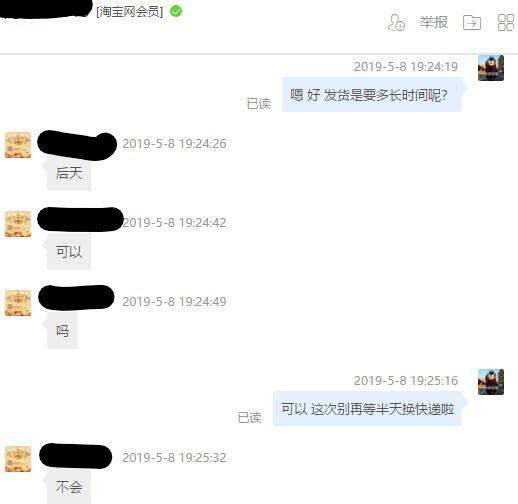Select the 可以 reply bubble from seller
The image size is (518, 504).
point(69,252)
